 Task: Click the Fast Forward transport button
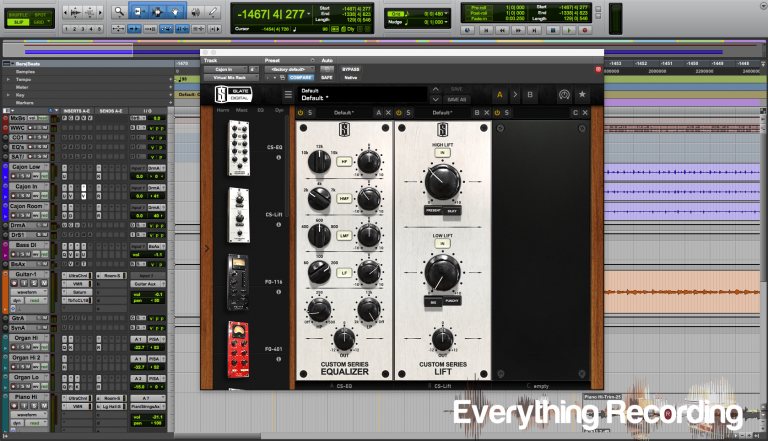(x=518, y=30)
